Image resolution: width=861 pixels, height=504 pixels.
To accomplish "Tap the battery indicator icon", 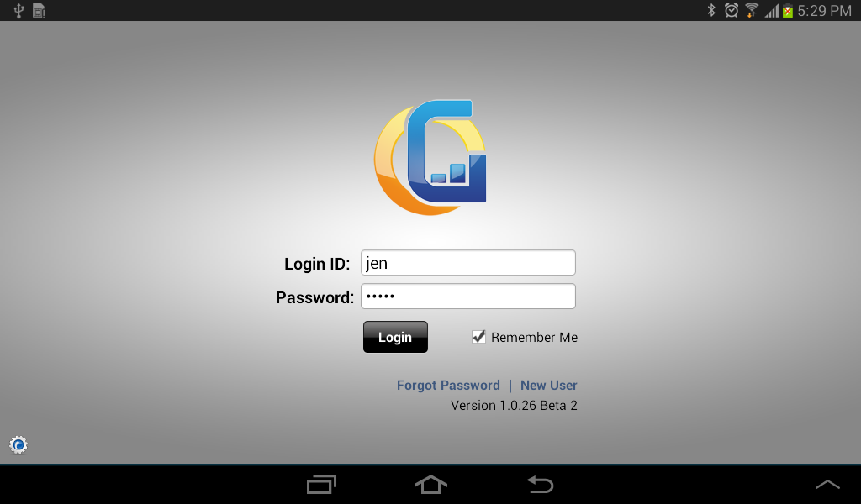I will 787,10.
